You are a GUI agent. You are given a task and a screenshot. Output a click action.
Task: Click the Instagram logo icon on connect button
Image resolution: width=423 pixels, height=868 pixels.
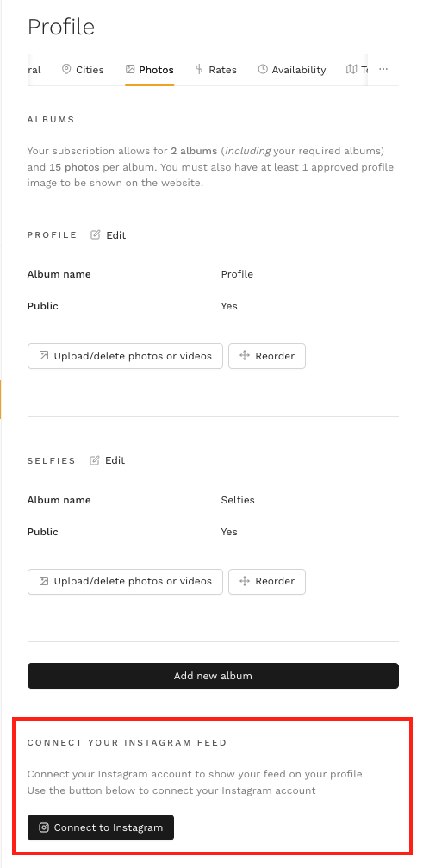tap(44, 827)
